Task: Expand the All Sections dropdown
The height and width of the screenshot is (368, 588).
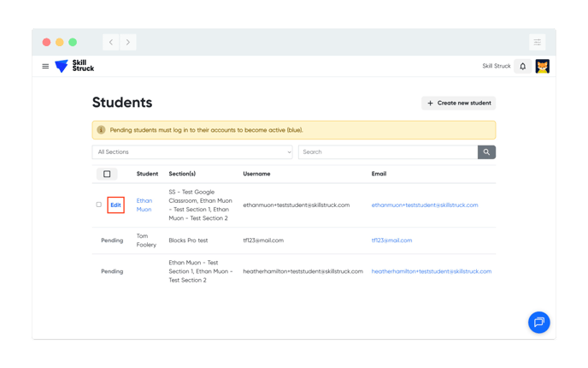Action: [192, 151]
